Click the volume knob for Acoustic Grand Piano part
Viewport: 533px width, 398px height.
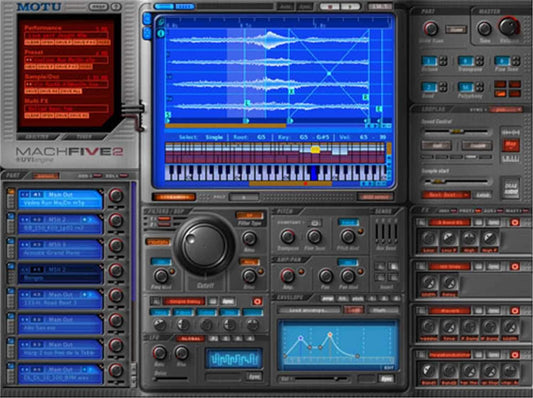(x=116, y=245)
